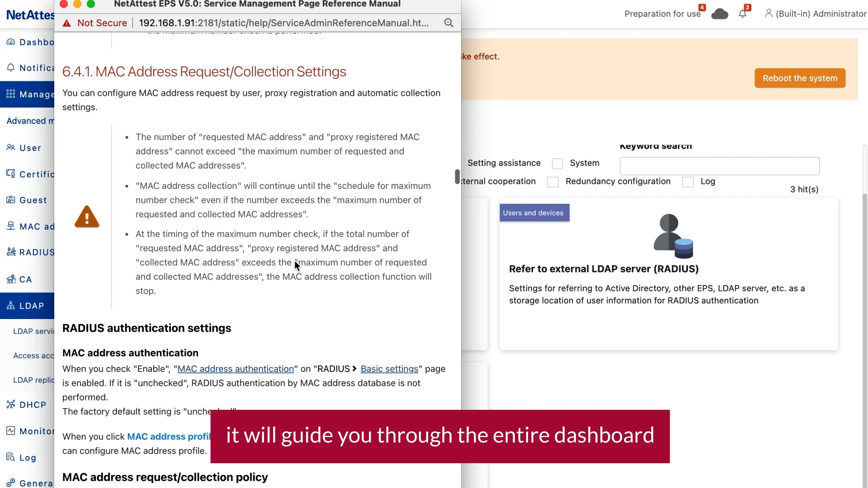
Task: Toggle the Log filter checkbox
Action: (x=688, y=182)
